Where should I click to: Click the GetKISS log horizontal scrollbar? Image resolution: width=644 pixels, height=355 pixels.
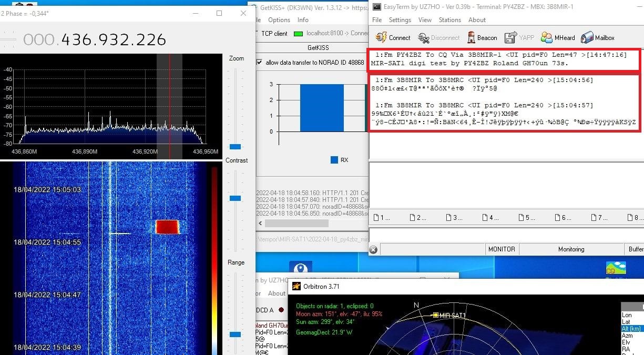click(297, 224)
